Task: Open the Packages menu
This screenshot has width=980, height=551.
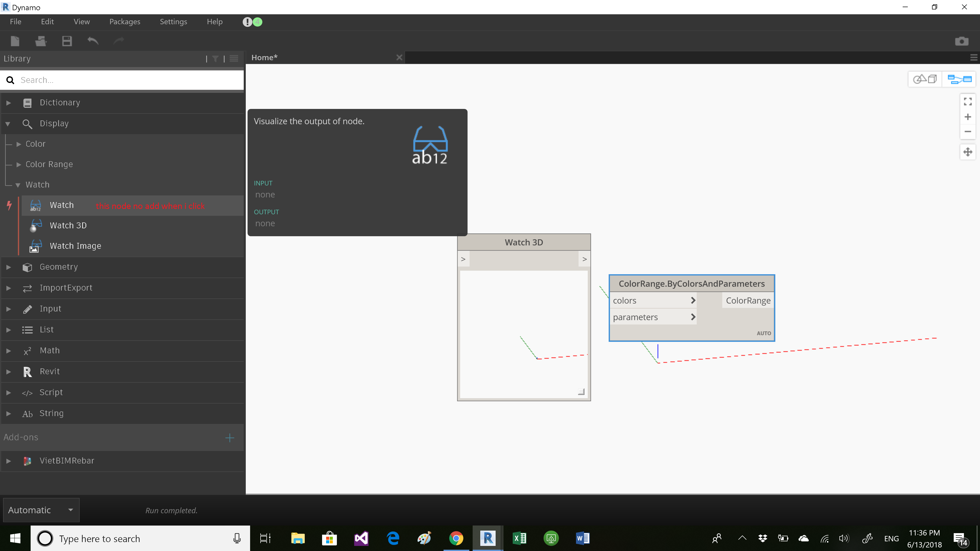Action: tap(124, 22)
